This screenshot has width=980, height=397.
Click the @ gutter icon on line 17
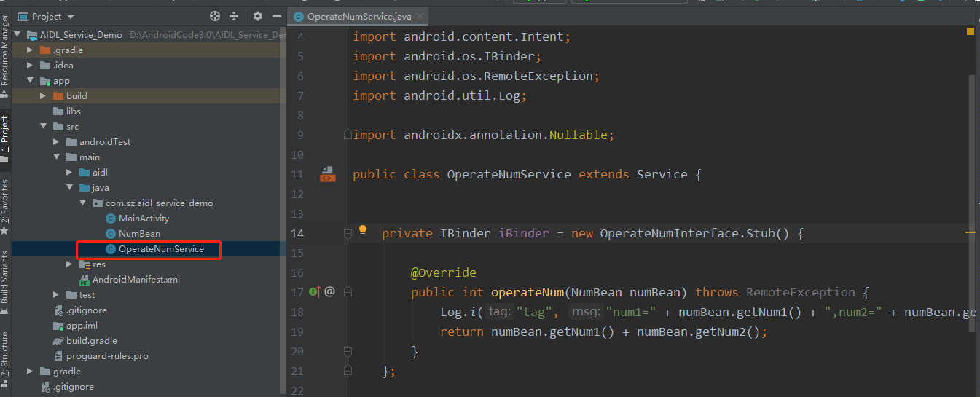click(x=329, y=292)
